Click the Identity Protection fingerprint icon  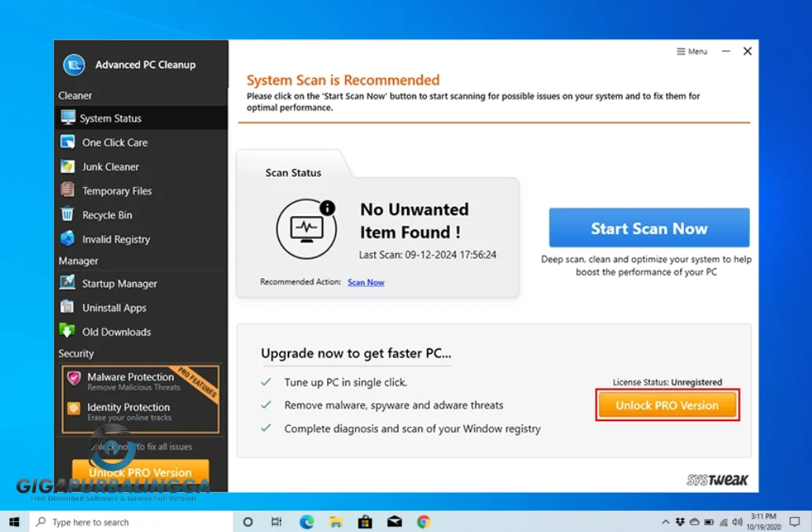pyautogui.click(x=74, y=409)
